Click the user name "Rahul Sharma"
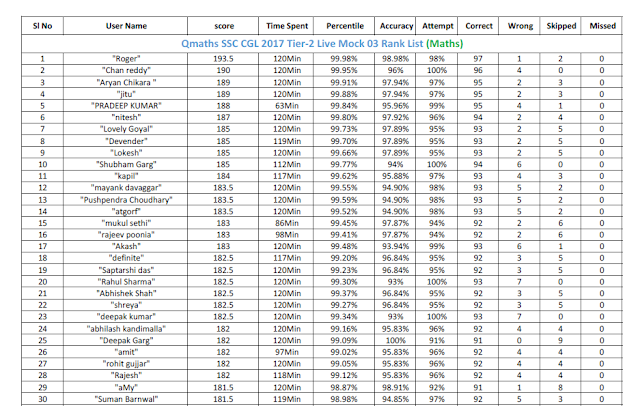This screenshot has width=640, height=406. point(126,282)
